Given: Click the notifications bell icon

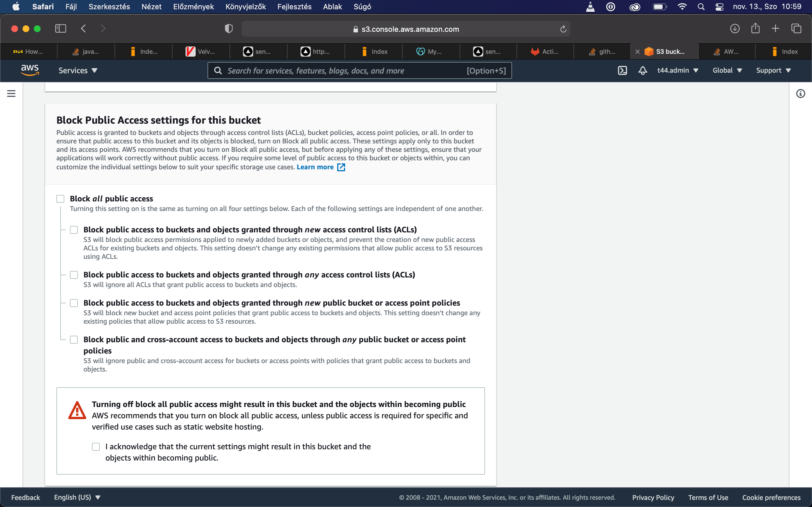Looking at the screenshot, I should pyautogui.click(x=643, y=70).
